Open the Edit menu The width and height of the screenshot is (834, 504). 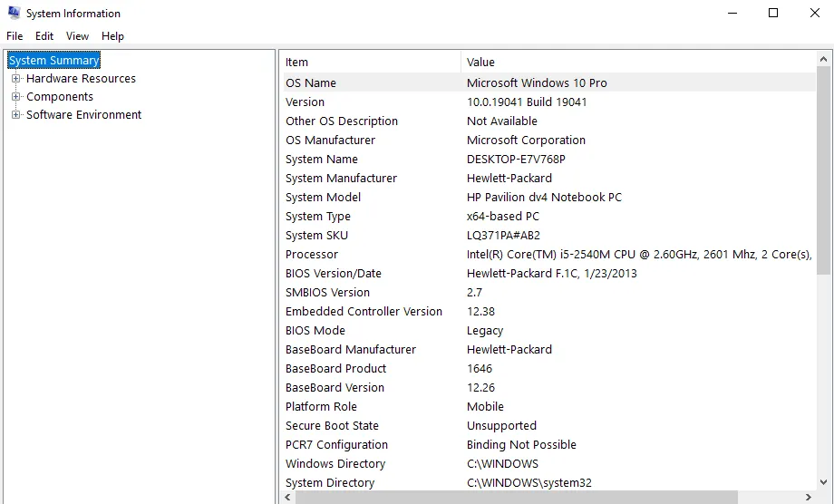pyautogui.click(x=44, y=36)
